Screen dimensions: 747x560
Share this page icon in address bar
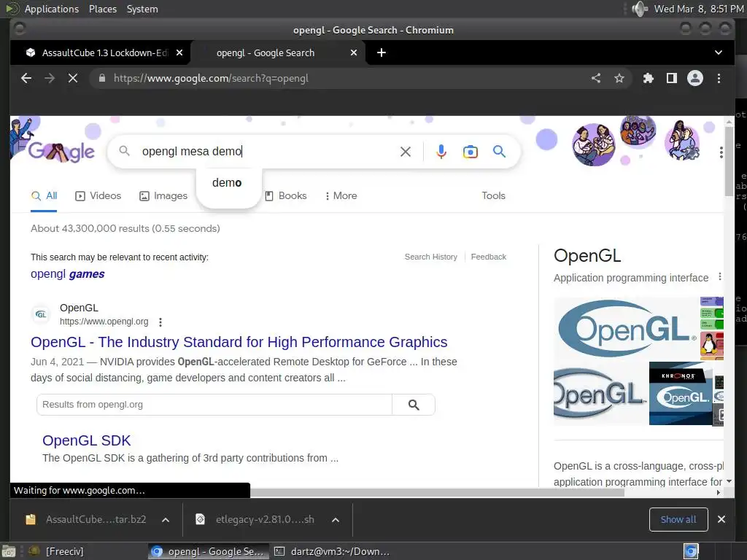click(x=596, y=78)
